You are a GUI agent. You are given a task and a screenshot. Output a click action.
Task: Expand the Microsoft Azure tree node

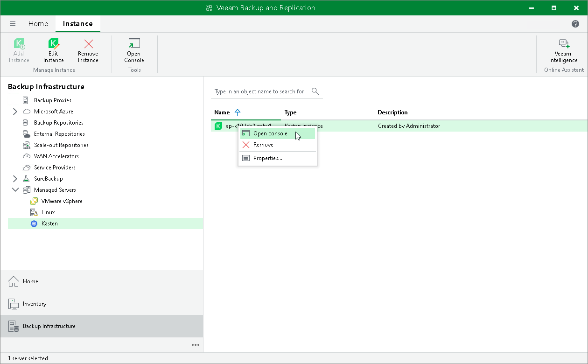pos(15,112)
